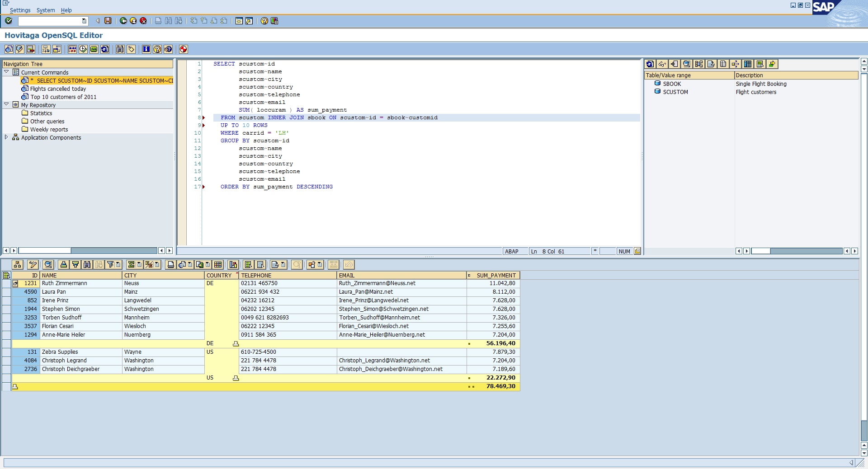Click the Refresh icon above table list
Screen dimensions: 868x469
click(x=650, y=64)
